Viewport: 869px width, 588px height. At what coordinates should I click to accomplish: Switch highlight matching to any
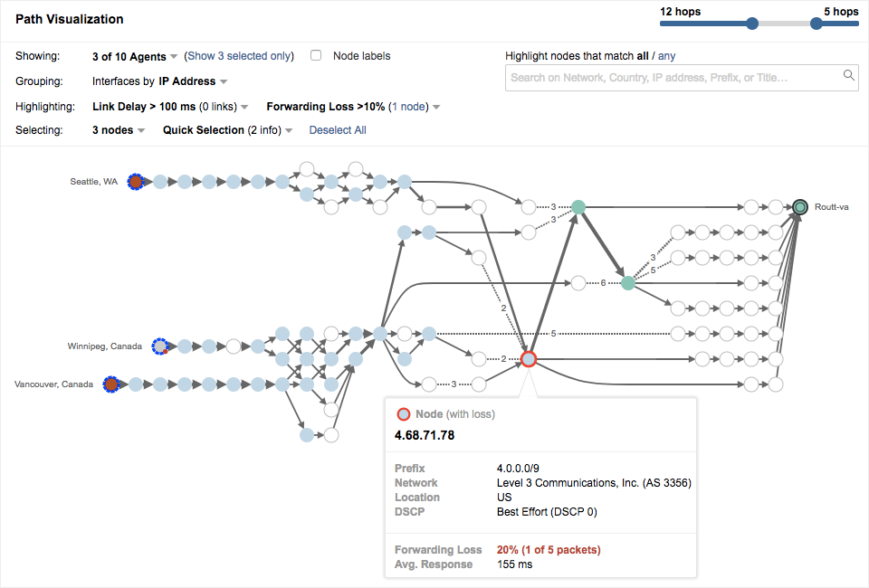[667, 56]
